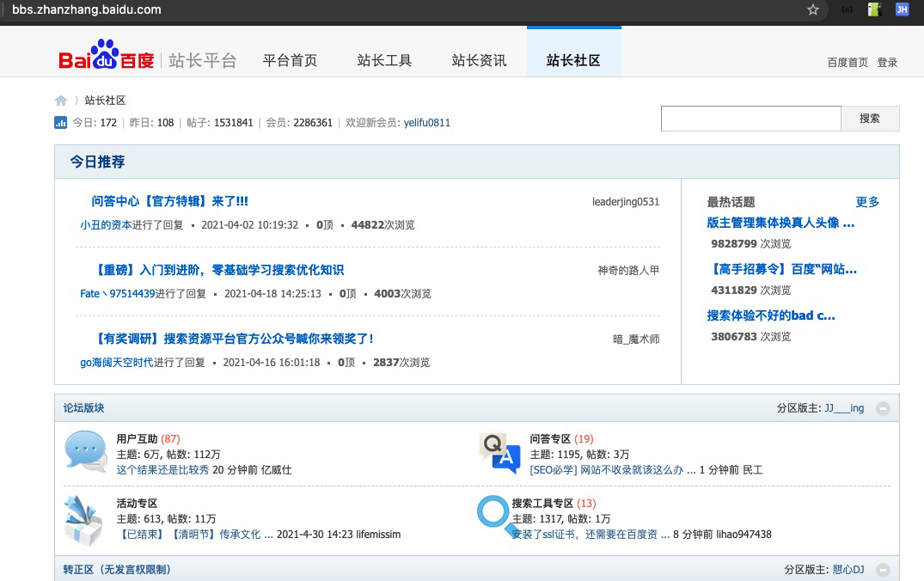The image size is (924, 581).
Task: Switch to the 站长资讯 tab
Action: (x=479, y=60)
